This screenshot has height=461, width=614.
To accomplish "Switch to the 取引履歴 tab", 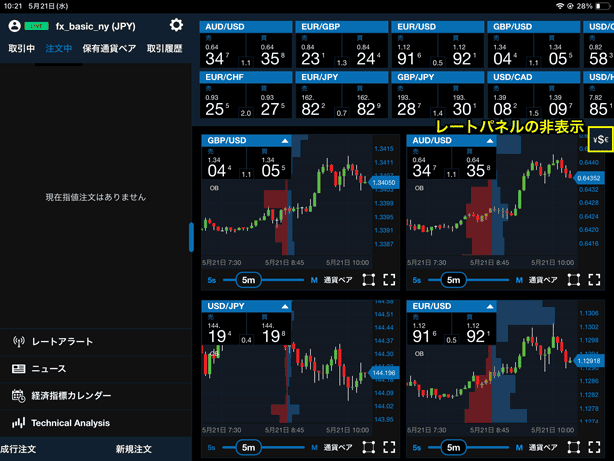I will pos(164,48).
